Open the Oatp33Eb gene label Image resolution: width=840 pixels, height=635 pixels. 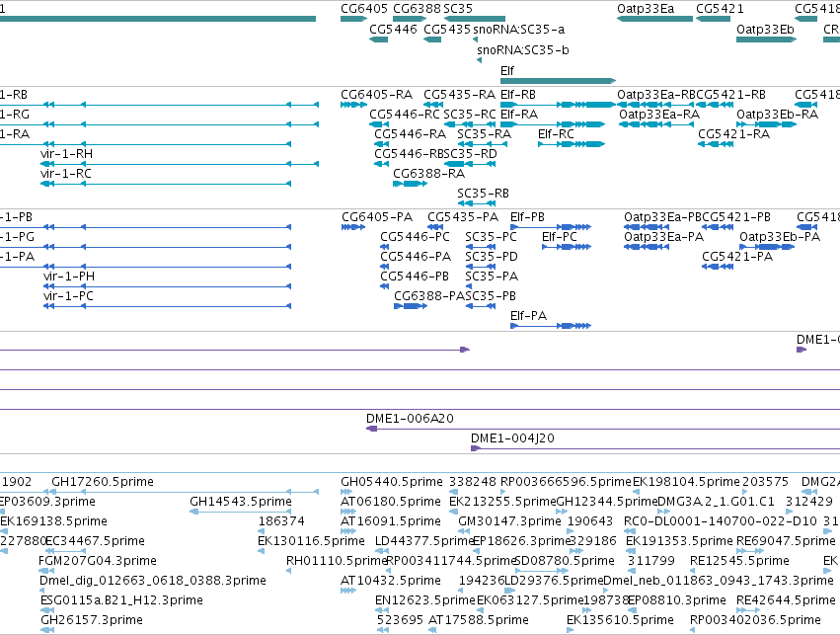tap(765, 29)
